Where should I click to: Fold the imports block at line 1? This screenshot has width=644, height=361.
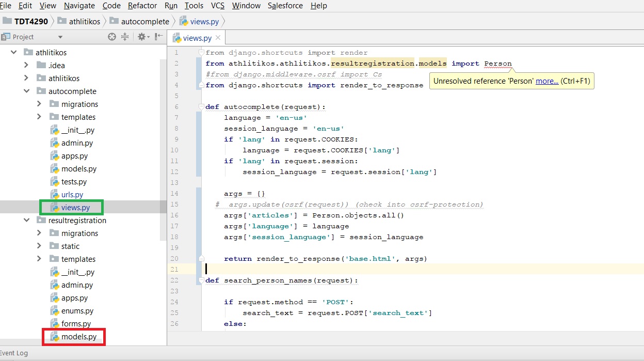pos(201,53)
